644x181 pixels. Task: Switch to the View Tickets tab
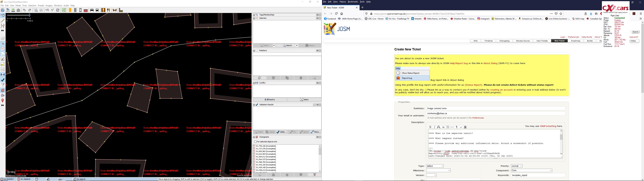(x=542, y=41)
